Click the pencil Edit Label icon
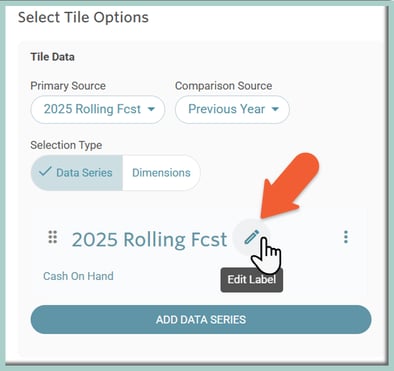Image resolution: width=394 pixels, height=371 pixels. (x=252, y=237)
